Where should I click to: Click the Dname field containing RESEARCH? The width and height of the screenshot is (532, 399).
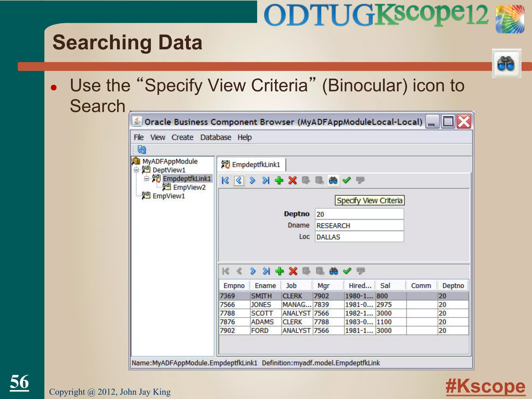coord(360,225)
